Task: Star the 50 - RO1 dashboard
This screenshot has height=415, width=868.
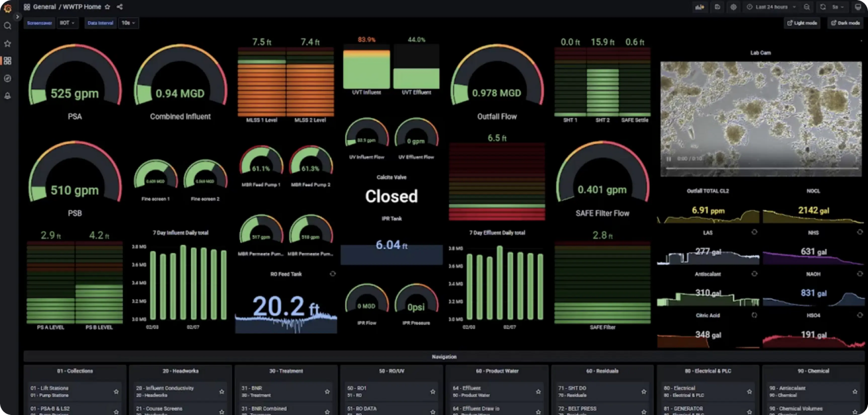Action: (x=433, y=391)
